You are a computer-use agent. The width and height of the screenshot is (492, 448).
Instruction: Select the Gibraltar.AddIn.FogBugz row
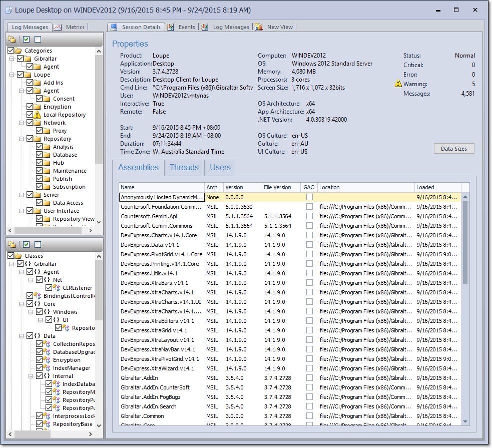click(x=290, y=397)
